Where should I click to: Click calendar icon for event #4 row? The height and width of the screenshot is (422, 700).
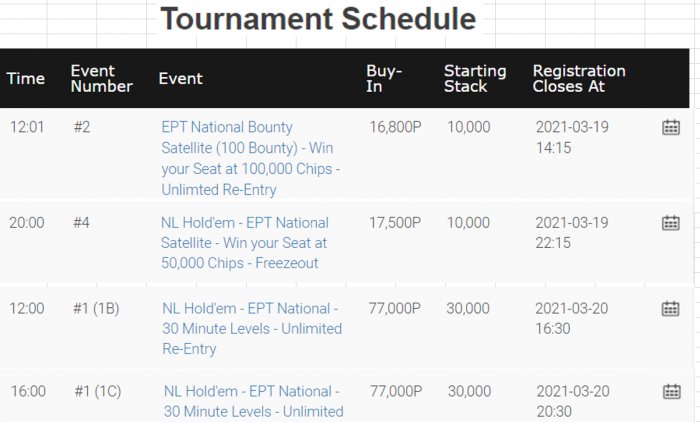point(671,223)
